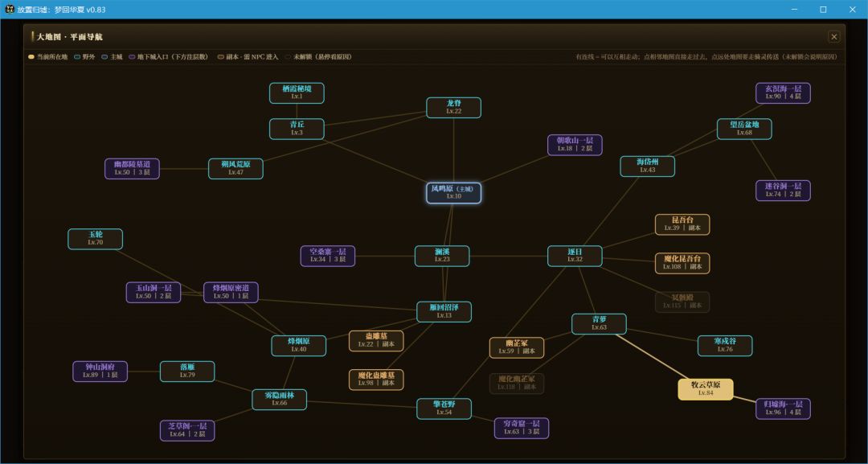Select the 烽烟原密道 dungeon node (1层)
Viewport: 868px width, 464px height.
231,293
